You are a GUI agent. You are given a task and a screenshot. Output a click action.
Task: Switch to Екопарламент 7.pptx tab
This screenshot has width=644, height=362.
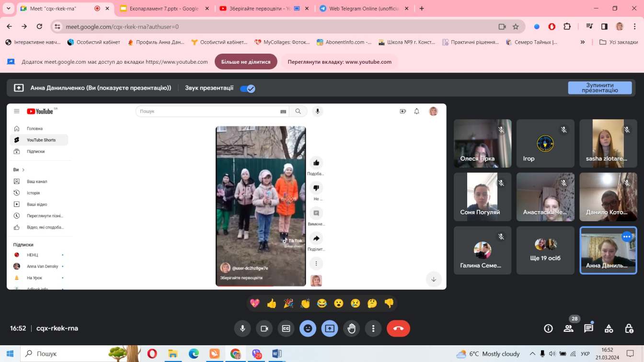click(x=164, y=9)
